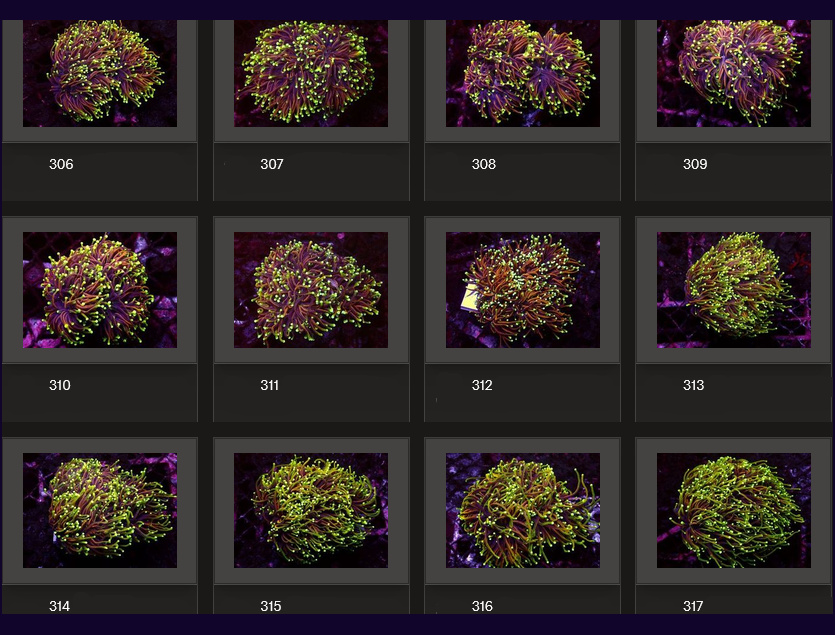The height and width of the screenshot is (635, 835).
Task: Open the coral thumbnail numbered 315
Action: tap(311, 510)
